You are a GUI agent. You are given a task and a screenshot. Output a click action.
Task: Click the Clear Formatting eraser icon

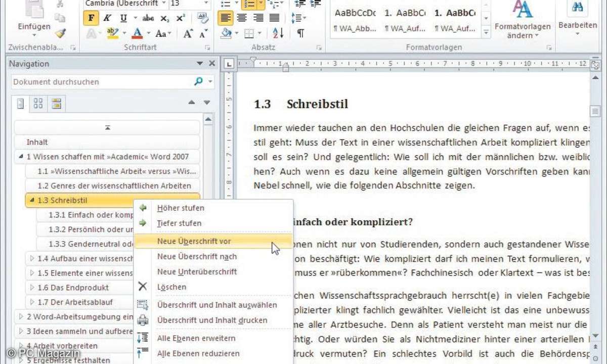click(x=203, y=18)
